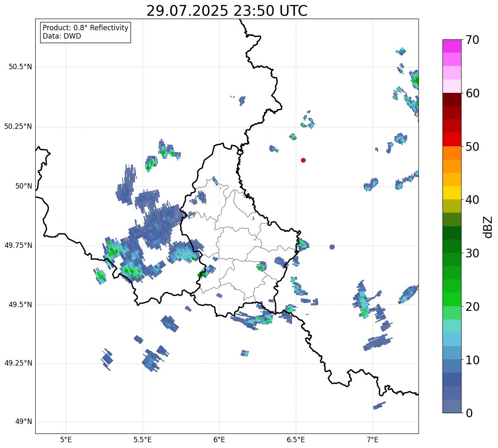The height and width of the screenshot is (448, 498).
Task: Click the 49.25°N latitude label
Action: click(x=18, y=363)
